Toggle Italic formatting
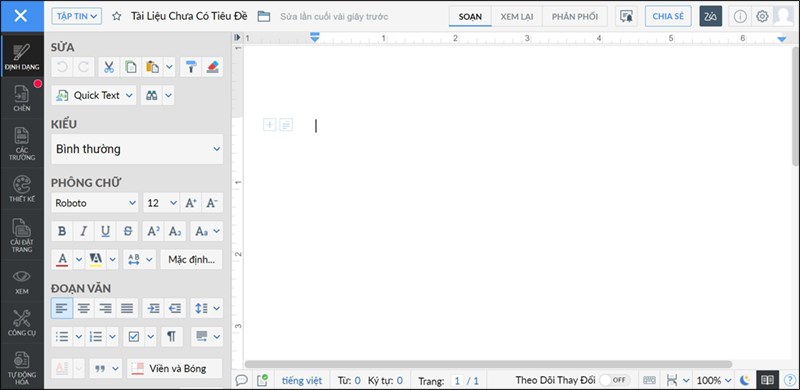This screenshot has width=800, height=390. [x=84, y=231]
